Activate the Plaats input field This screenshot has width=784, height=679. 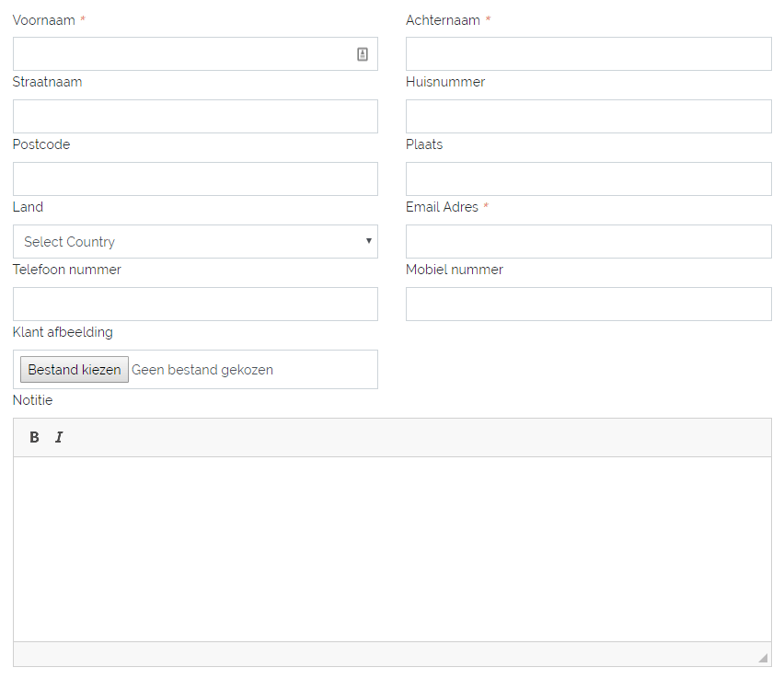[589, 179]
